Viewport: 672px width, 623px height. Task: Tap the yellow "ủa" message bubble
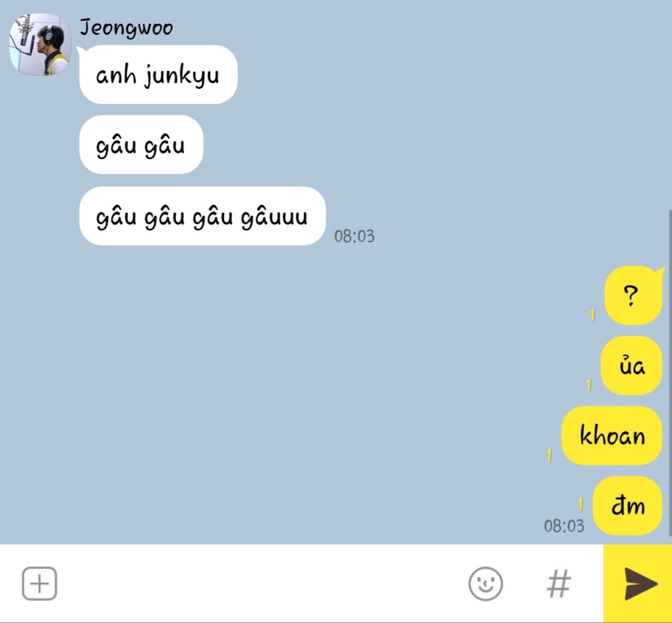pos(632,366)
